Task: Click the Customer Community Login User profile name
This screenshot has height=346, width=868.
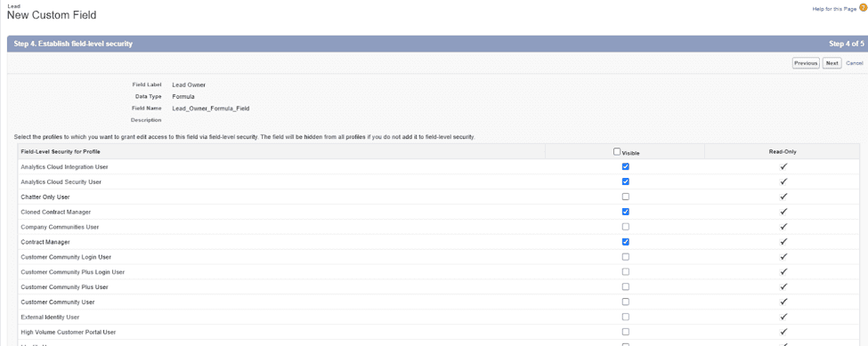Action: tap(65, 257)
